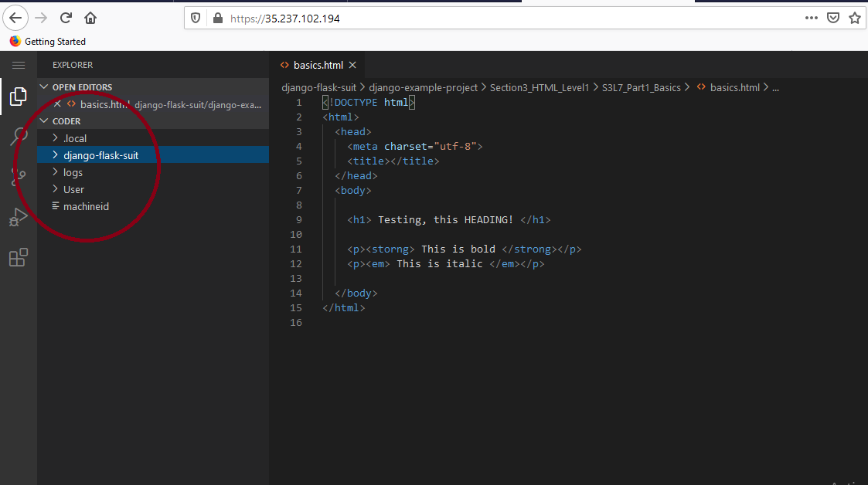
Task: Click the h1 Testing, this HEADING! line
Action: [449, 219]
